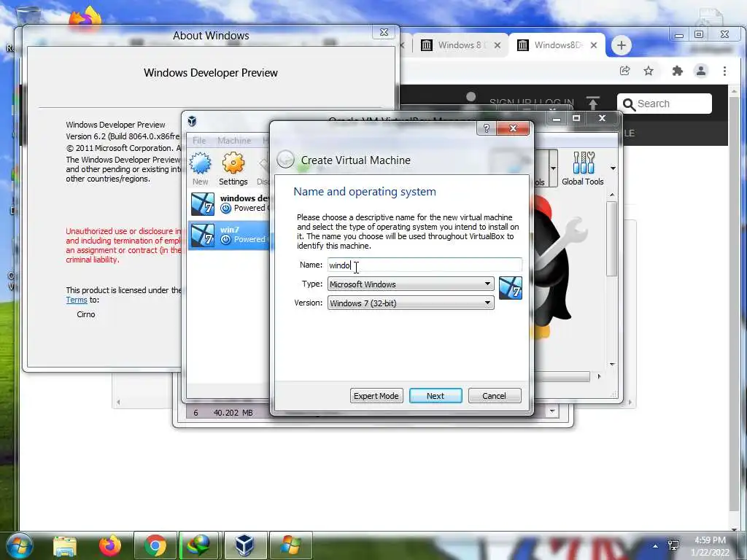Switch to the 'Windows 8' Chrome tab
This screenshot has width=747, height=560.
click(460, 45)
